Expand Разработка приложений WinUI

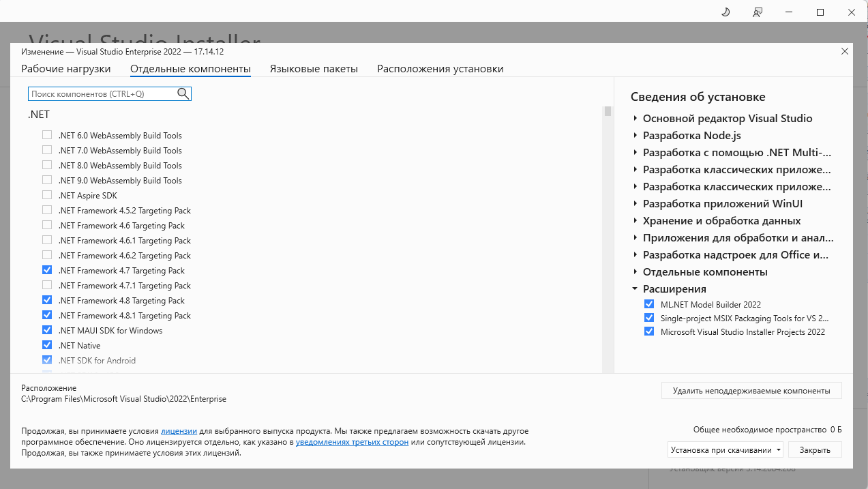click(x=635, y=204)
